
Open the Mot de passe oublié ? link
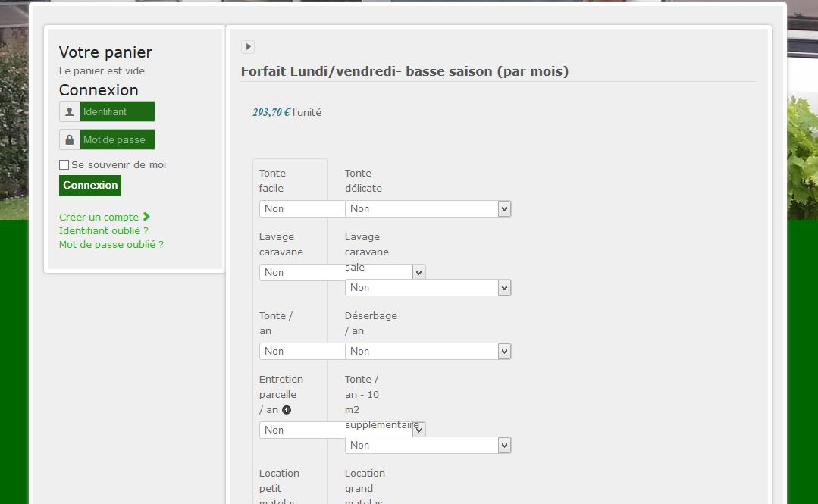click(111, 244)
